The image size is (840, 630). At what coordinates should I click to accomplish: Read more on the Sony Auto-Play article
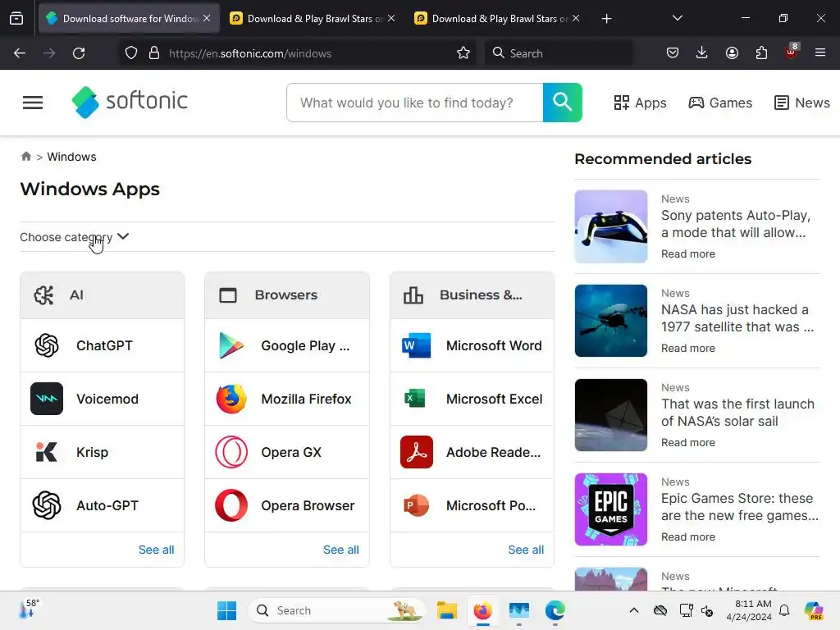tap(688, 254)
